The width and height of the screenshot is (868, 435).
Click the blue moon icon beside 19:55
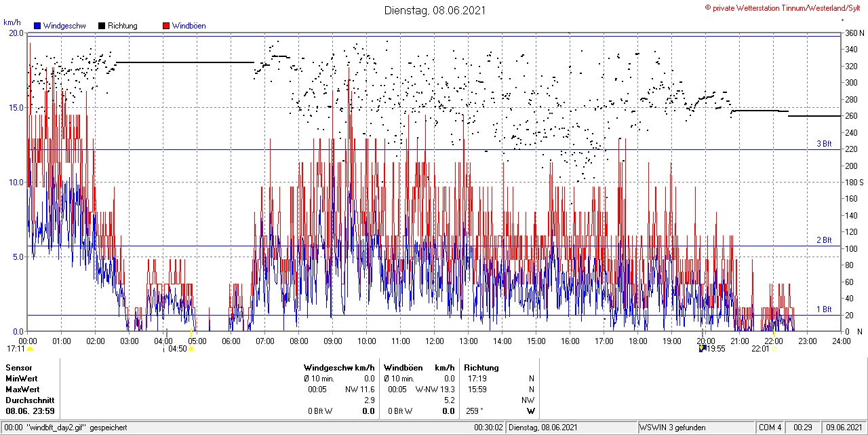click(x=703, y=349)
